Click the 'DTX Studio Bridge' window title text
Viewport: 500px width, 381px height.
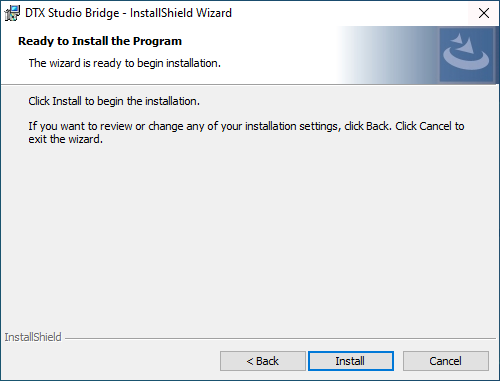click(x=72, y=13)
